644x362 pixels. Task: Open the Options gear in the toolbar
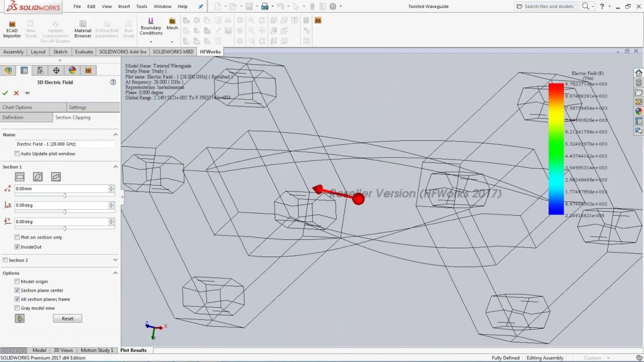pos(333,7)
